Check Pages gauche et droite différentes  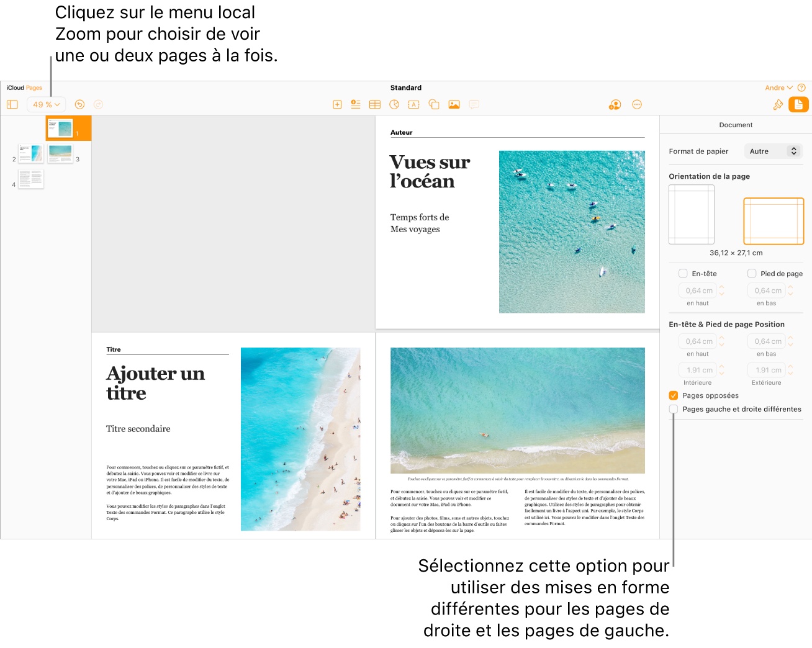[673, 409]
